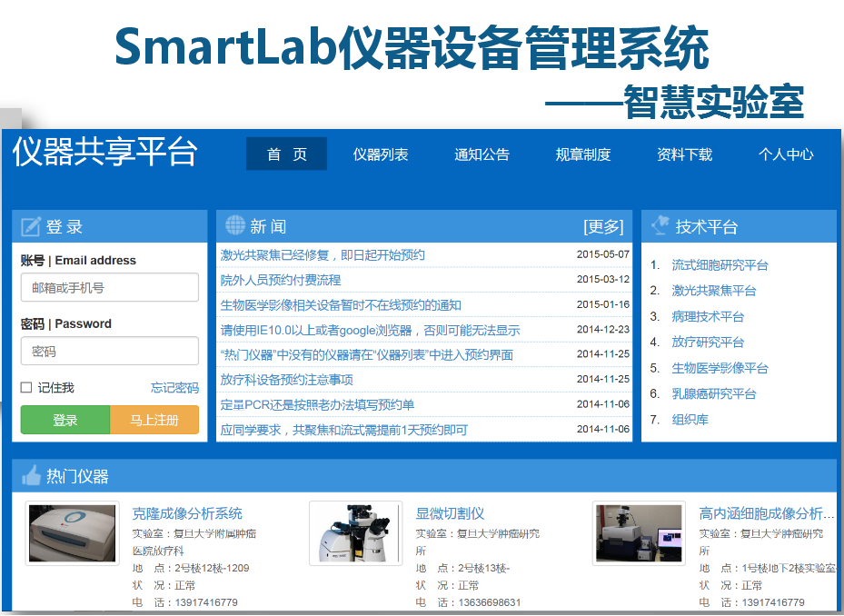844x616 pixels.
Task: Open the 个人中心 tab
Action: coord(786,154)
